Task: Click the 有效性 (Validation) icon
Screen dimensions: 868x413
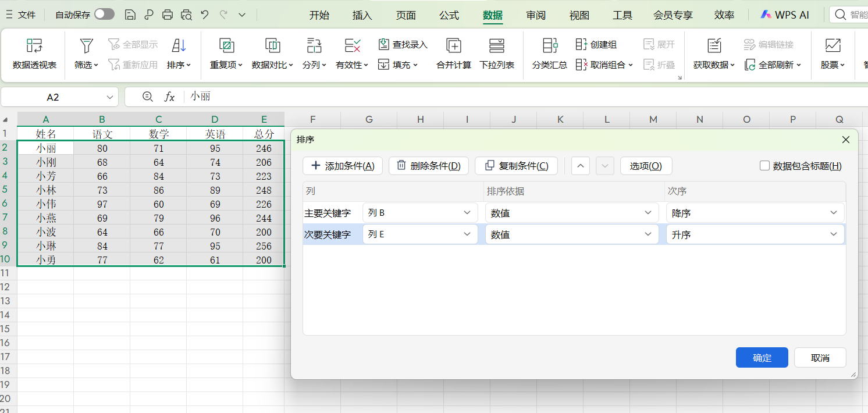Action: click(x=350, y=52)
